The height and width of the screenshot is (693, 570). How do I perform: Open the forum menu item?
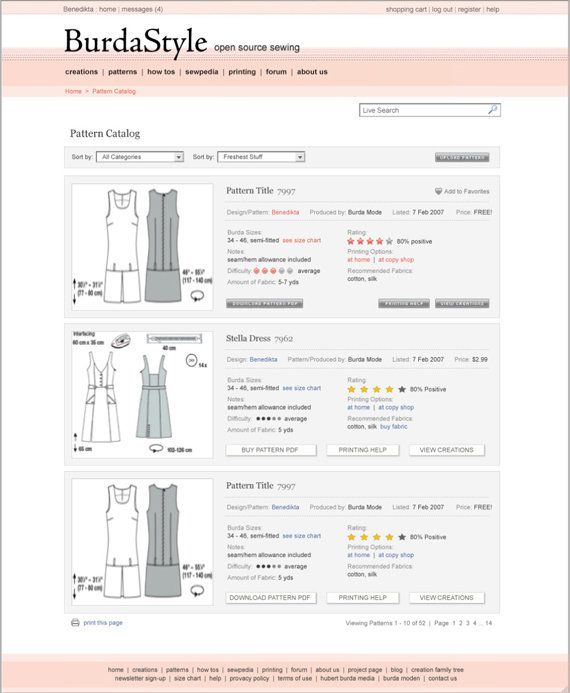[x=276, y=72]
